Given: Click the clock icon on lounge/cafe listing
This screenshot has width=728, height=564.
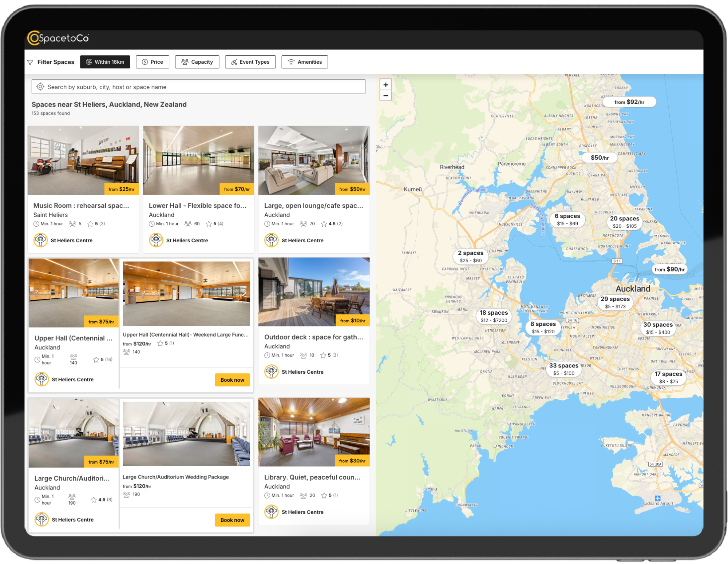Looking at the screenshot, I should (267, 224).
